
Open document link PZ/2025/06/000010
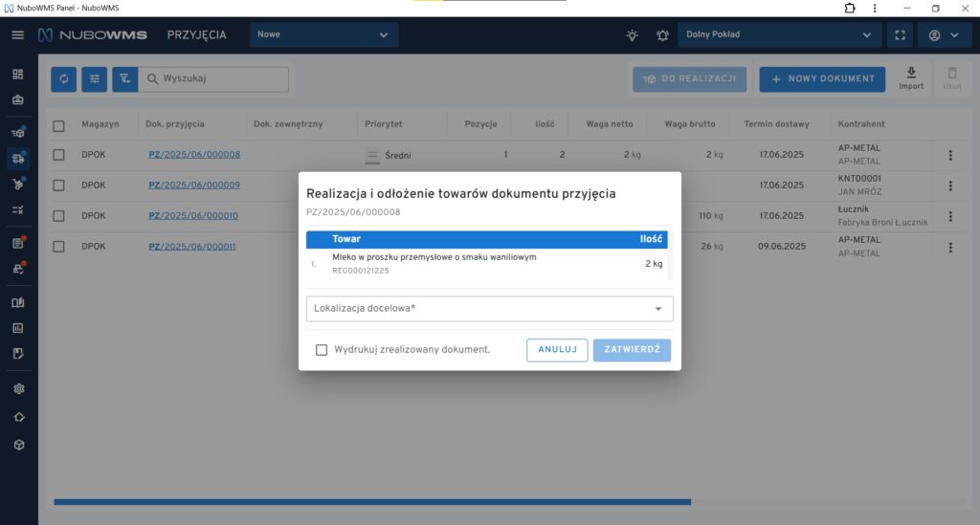pyautogui.click(x=193, y=216)
